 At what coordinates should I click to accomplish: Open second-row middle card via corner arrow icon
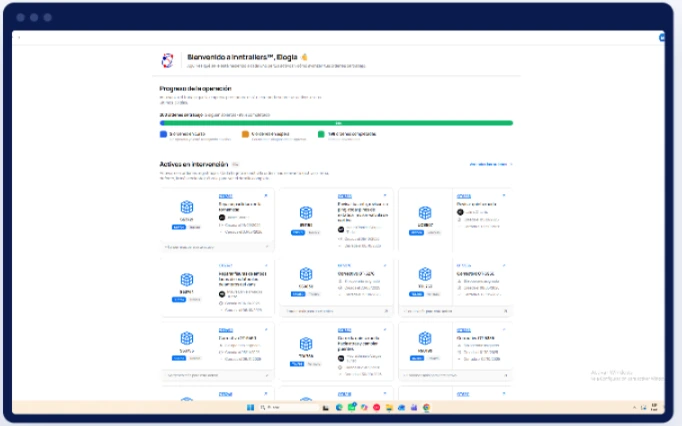[385, 265]
